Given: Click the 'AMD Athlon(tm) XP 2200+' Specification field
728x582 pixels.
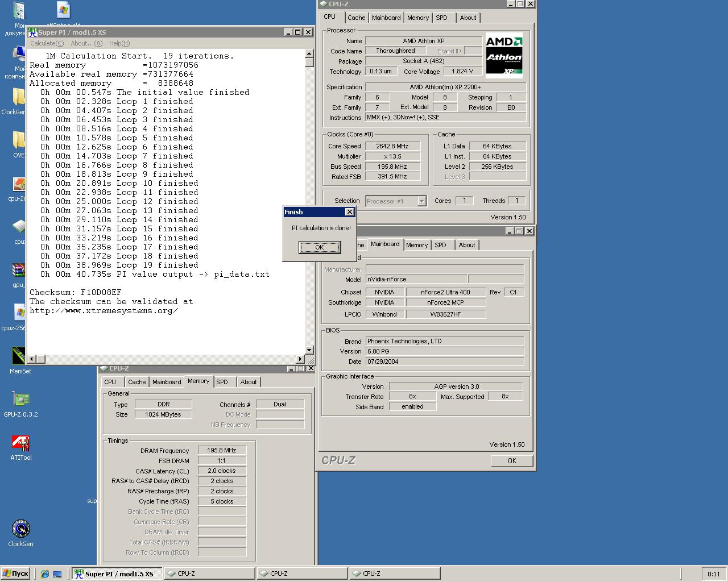Looking at the screenshot, I should pos(445,87).
